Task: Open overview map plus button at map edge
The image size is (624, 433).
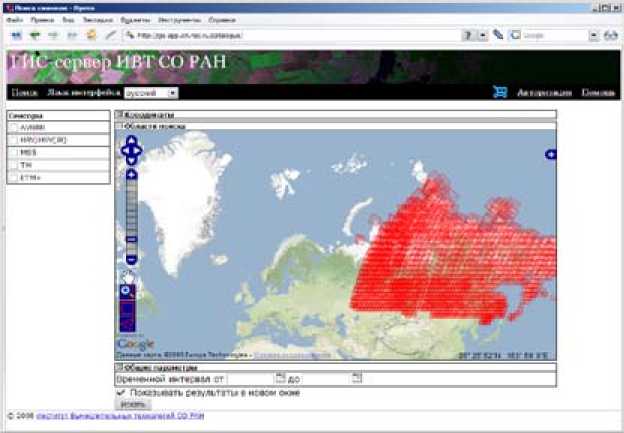Action: coord(551,154)
